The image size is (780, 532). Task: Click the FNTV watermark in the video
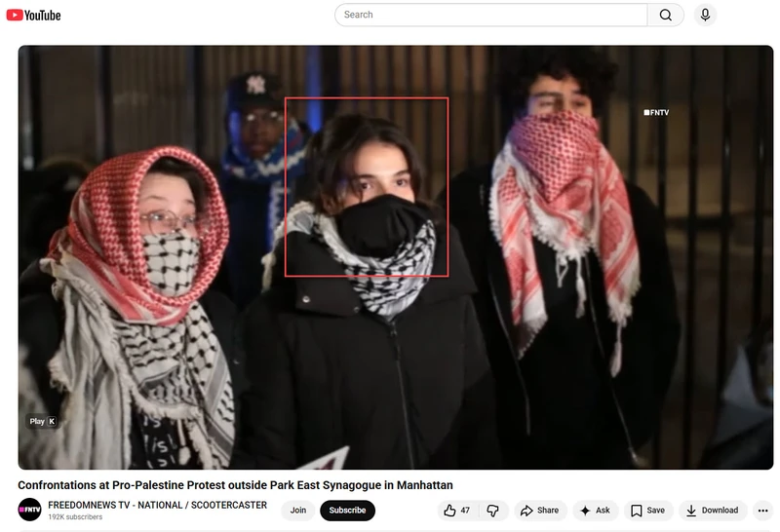click(656, 113)
